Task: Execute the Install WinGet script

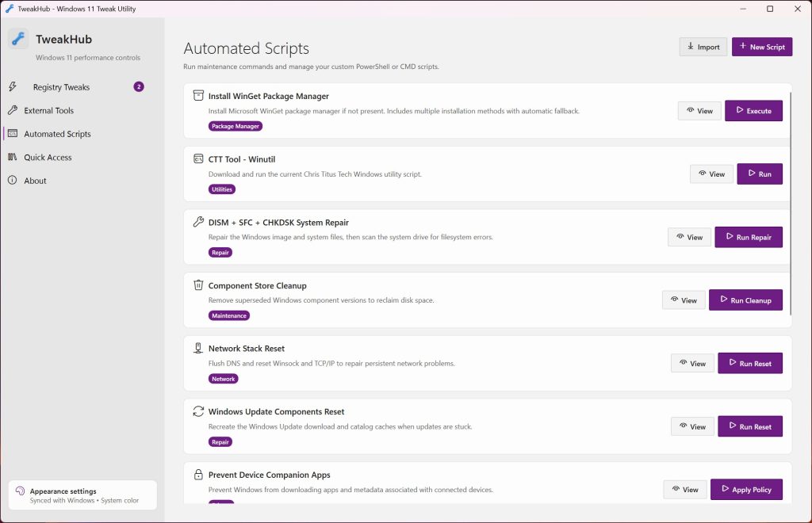Action: [753, 111]
